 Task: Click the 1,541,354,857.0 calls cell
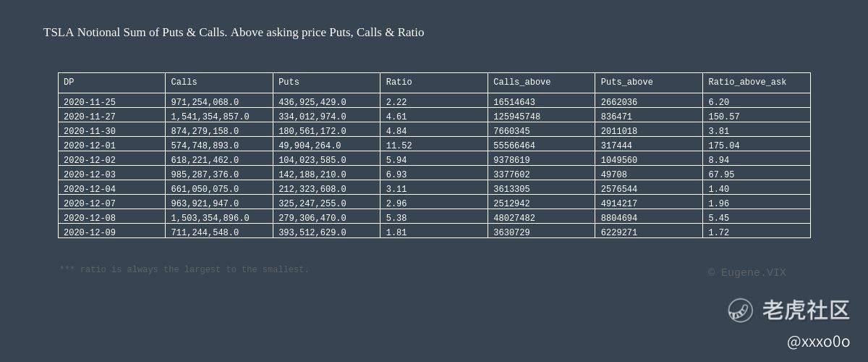[x=219, y=115]
